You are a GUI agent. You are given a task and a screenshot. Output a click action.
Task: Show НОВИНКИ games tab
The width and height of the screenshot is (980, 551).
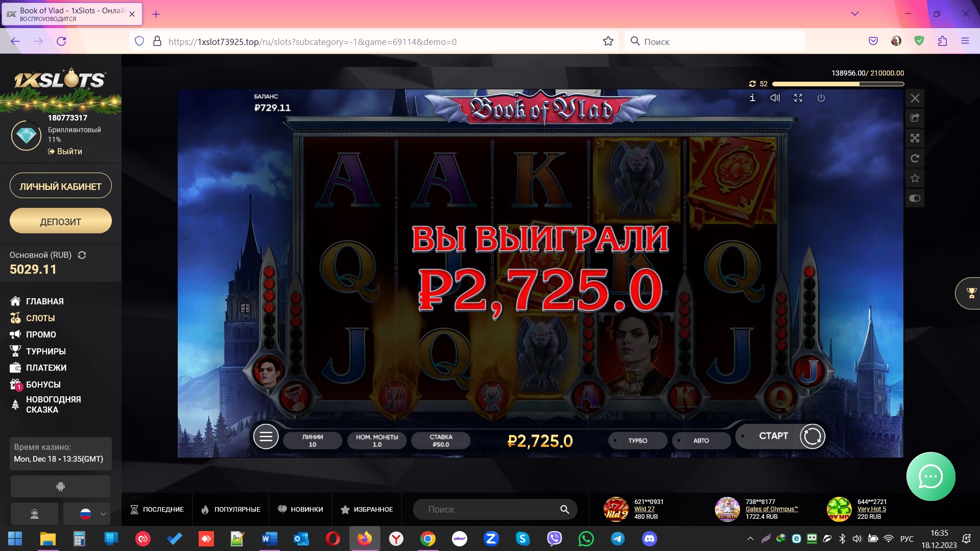pos(300,509)
